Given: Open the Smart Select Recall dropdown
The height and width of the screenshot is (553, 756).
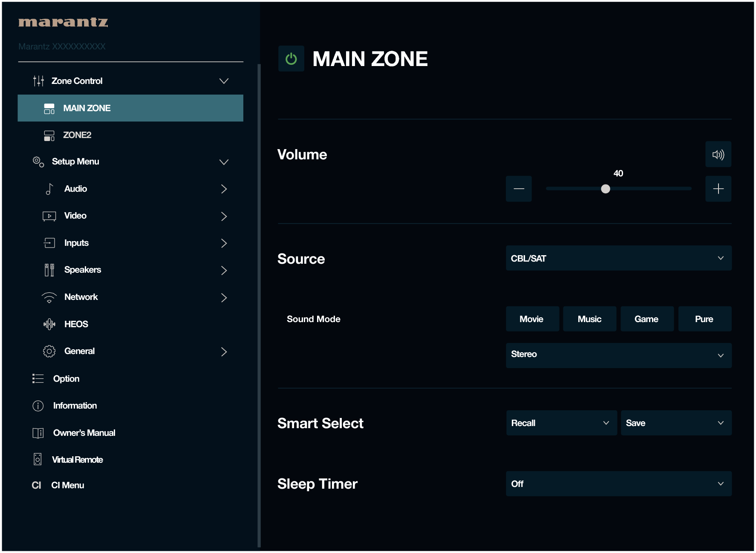Looking at the screenshot, I should [561, 423].
